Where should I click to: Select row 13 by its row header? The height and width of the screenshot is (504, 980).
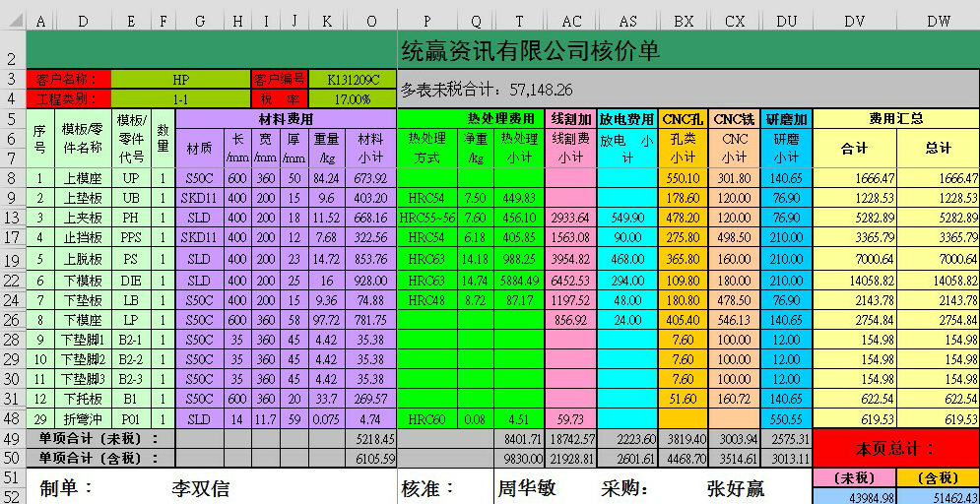[13, 218]
